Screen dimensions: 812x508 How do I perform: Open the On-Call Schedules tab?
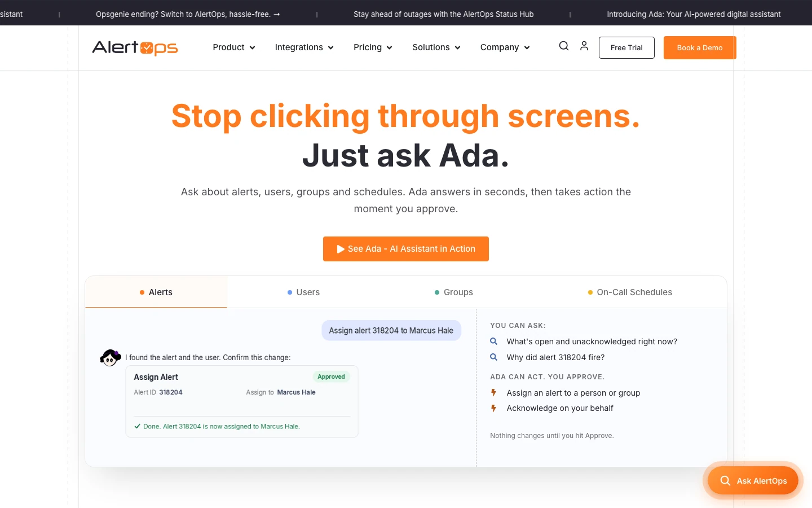630,292
